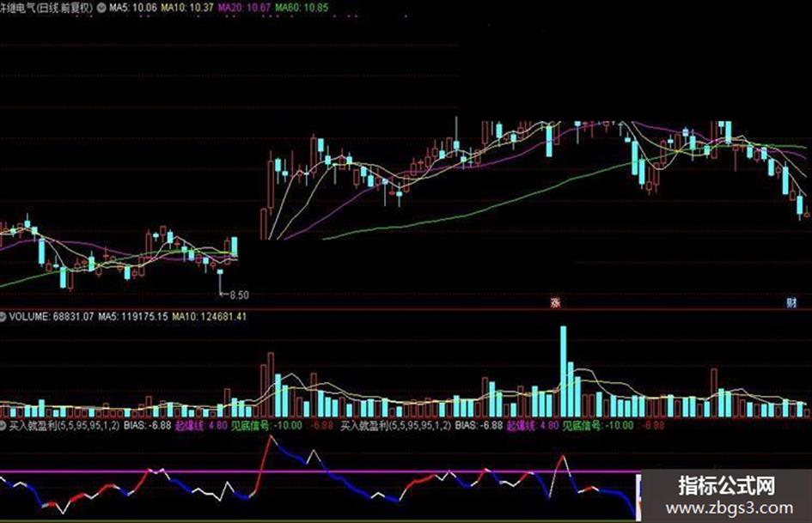812x523 pixels.
Task: Click the first 起爆线 4.80 label
Action: [201, 425]
